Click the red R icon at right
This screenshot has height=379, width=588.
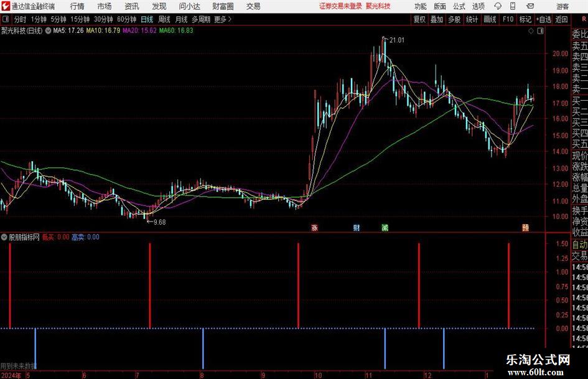[584, 19]
